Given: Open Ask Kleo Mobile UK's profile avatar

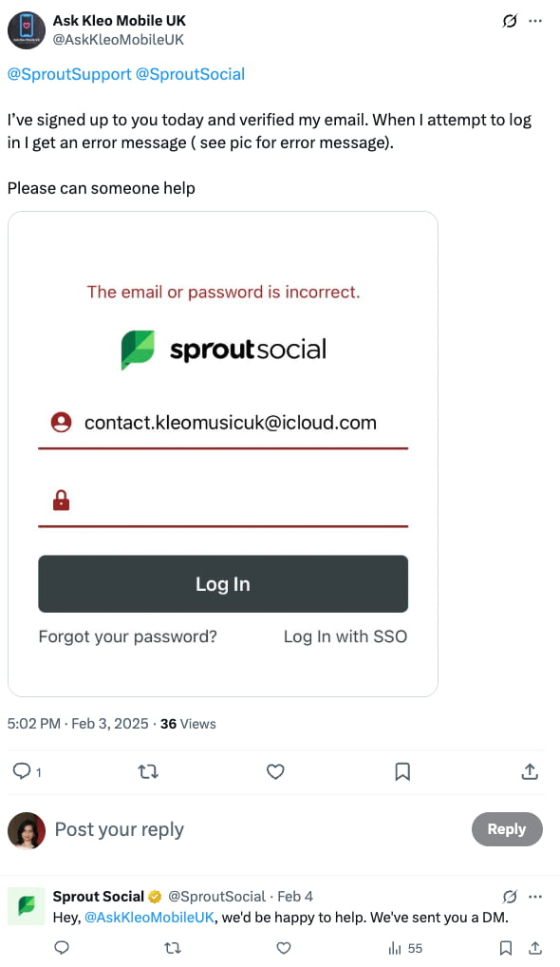Looking at the screenshot, I should (x=27, y=30).
